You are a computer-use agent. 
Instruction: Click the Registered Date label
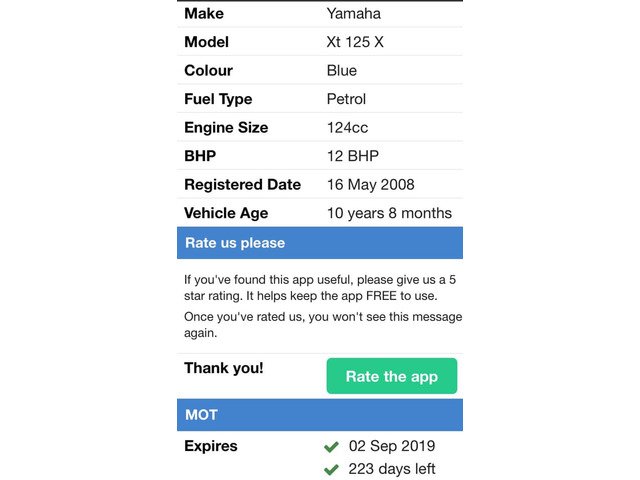pyautogui.click(x=242, y=185)
